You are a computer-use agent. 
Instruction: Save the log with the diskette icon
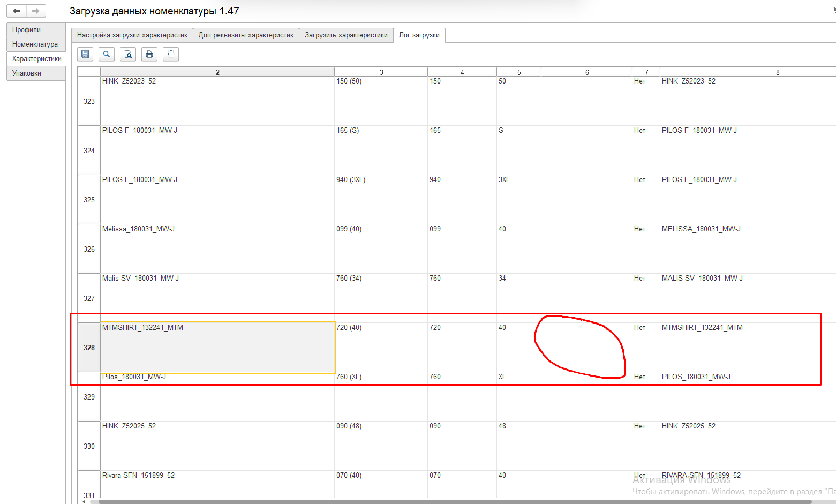coord(85,54)
